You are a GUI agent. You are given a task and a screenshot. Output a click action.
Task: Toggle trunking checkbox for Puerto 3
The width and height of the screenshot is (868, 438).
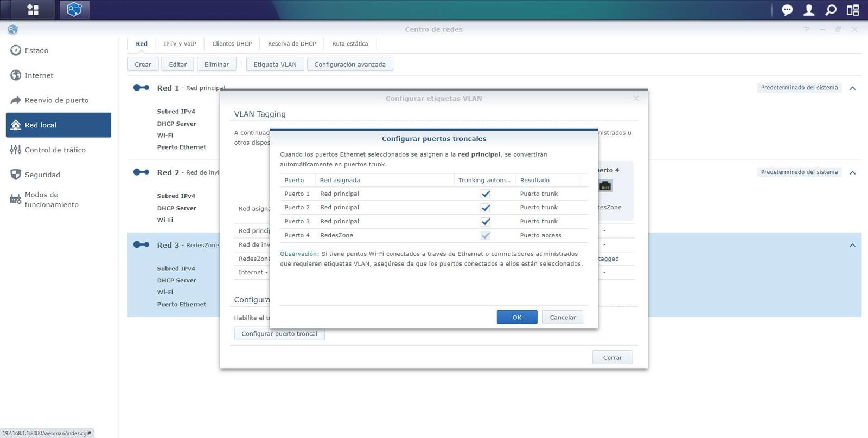(x=486, y=222)
